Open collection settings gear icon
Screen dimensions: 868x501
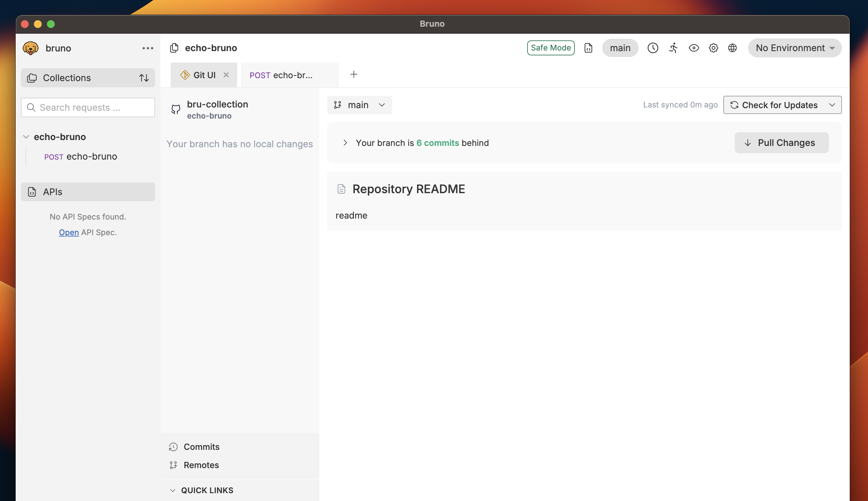tap(713, 48)
